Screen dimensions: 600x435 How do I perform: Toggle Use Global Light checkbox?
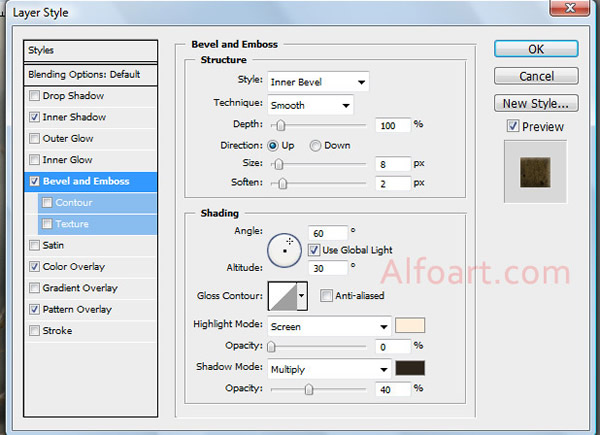tap(316, 249)
